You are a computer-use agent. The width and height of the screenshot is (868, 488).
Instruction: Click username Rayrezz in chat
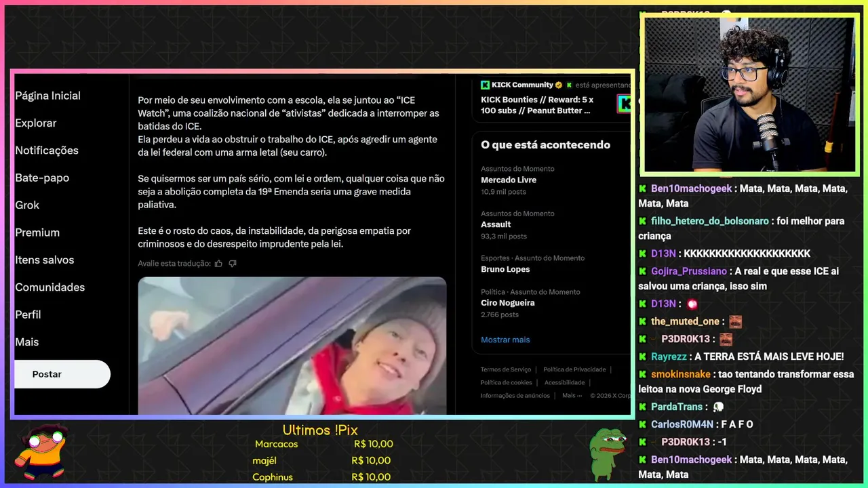click(x=669, y=357)
